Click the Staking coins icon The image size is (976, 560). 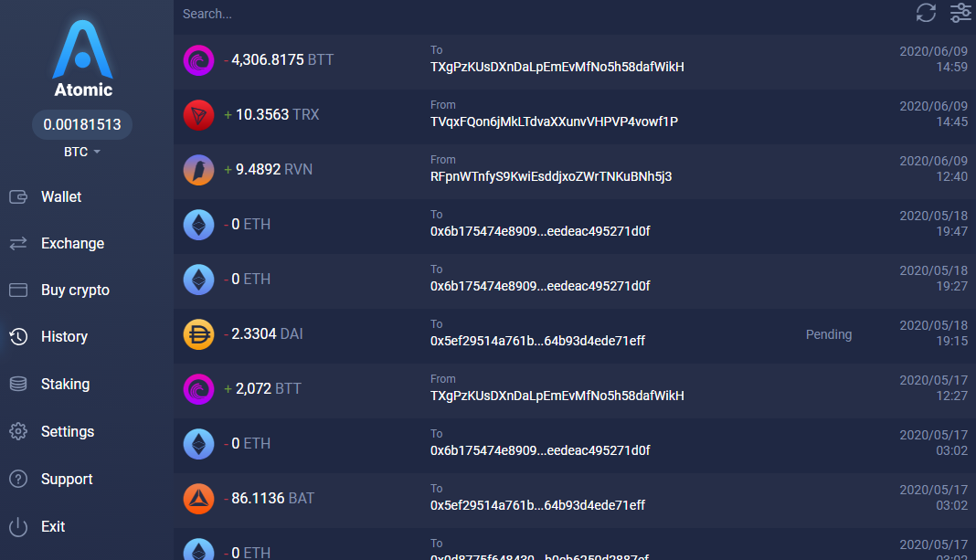tap(18, 384)
